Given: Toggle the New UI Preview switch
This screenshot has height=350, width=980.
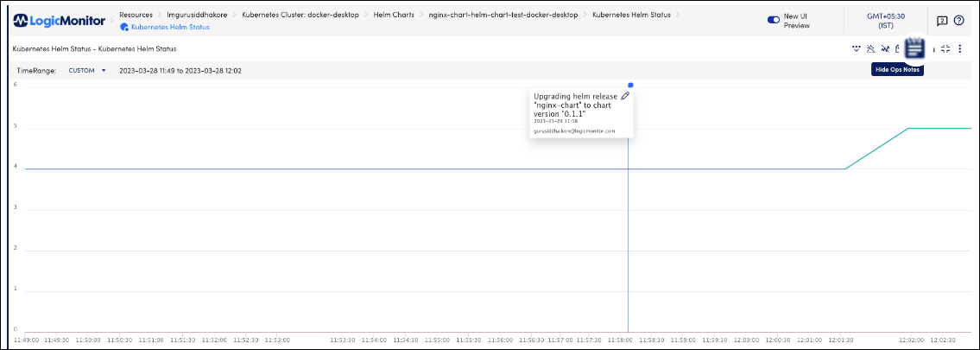Looking at the screenshot, I should 774,19.
